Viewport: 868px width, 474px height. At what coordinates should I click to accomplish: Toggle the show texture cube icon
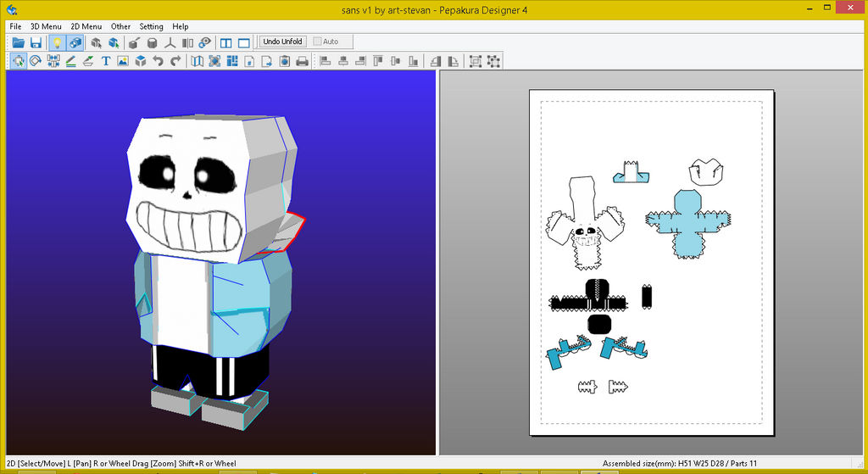click(x=75, y=42)
